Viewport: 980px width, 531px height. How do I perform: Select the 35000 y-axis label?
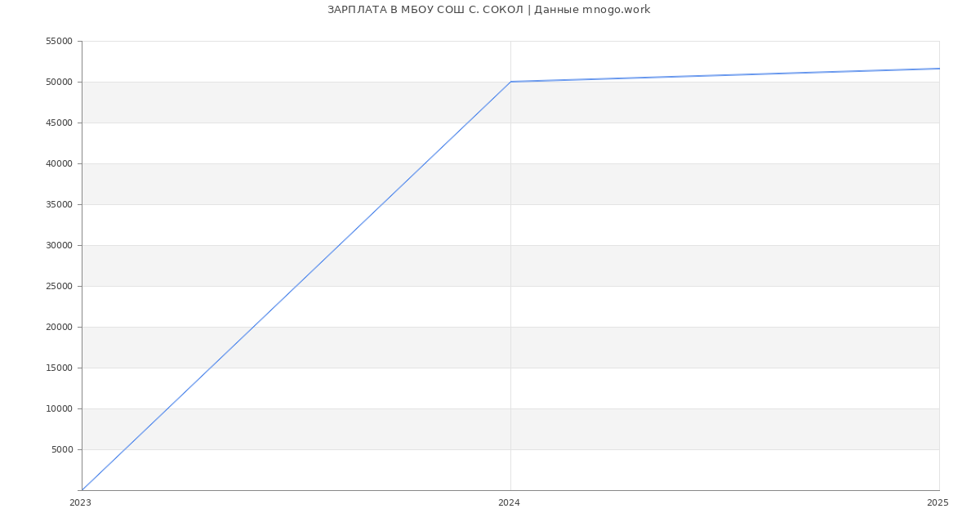pos(59,204)
